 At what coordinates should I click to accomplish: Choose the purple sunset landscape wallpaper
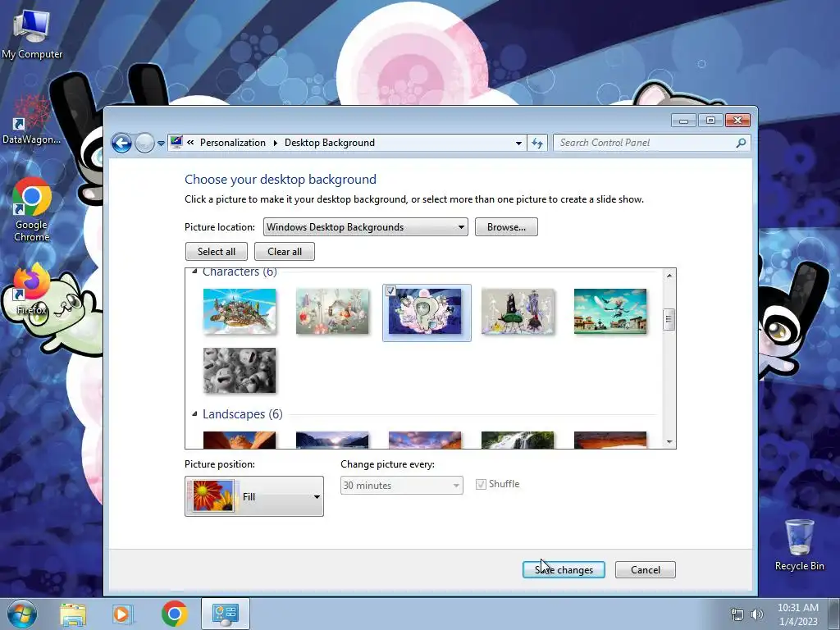pos(425,440)
